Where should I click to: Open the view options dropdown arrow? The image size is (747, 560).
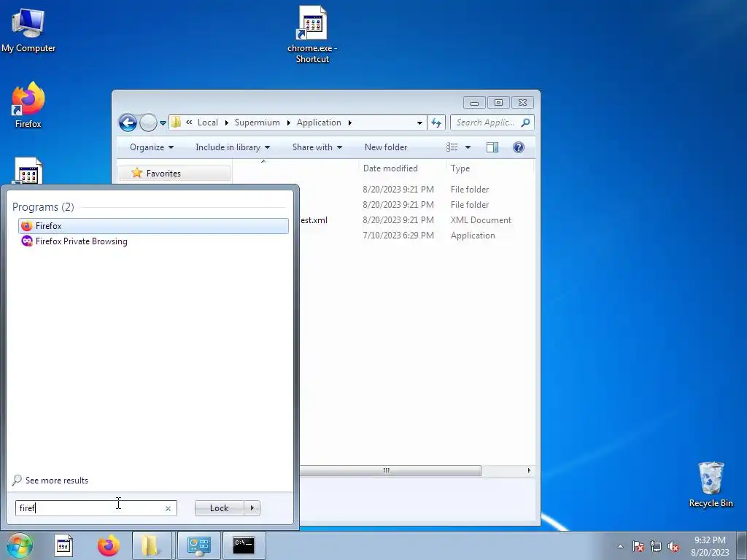click(x=468, y=147)
